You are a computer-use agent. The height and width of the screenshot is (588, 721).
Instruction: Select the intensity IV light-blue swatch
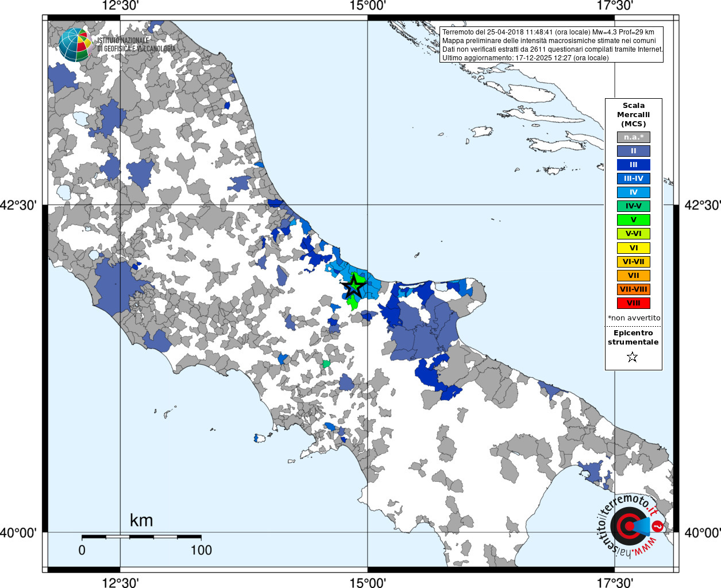point(634,192)
